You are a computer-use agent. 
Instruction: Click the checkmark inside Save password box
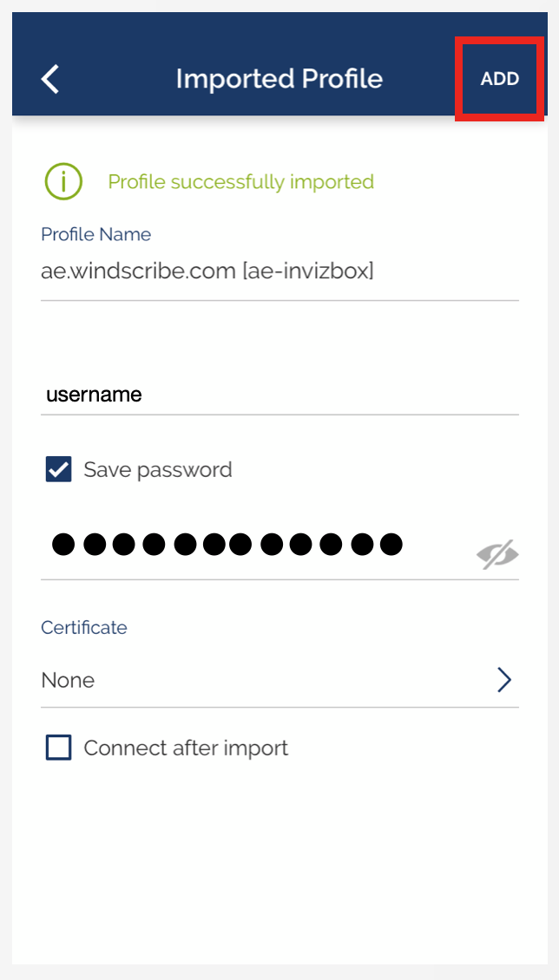[58, 470]
